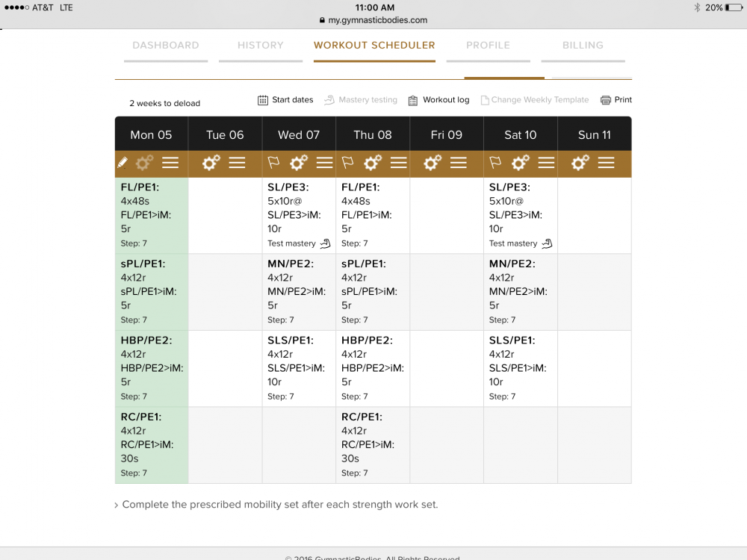Click Test mastery text on Wed 07
Viewport: 747px width, 560px height.
click(x=291, y=243)
